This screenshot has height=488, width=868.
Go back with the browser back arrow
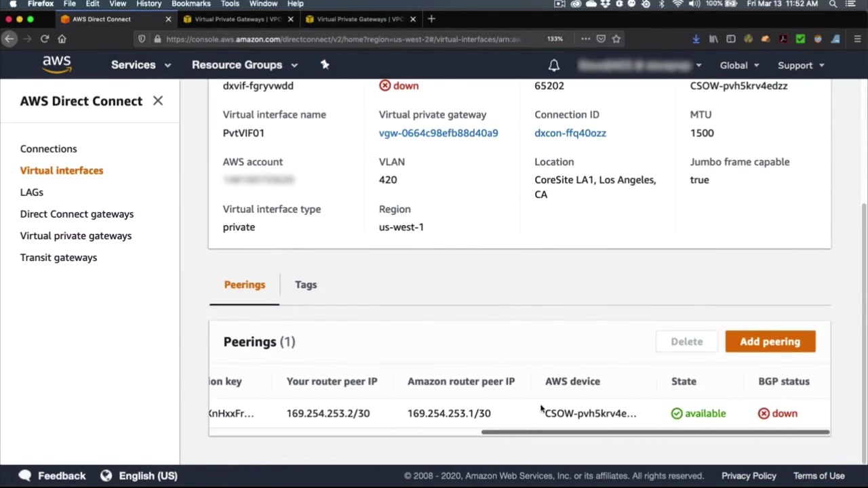9,39
